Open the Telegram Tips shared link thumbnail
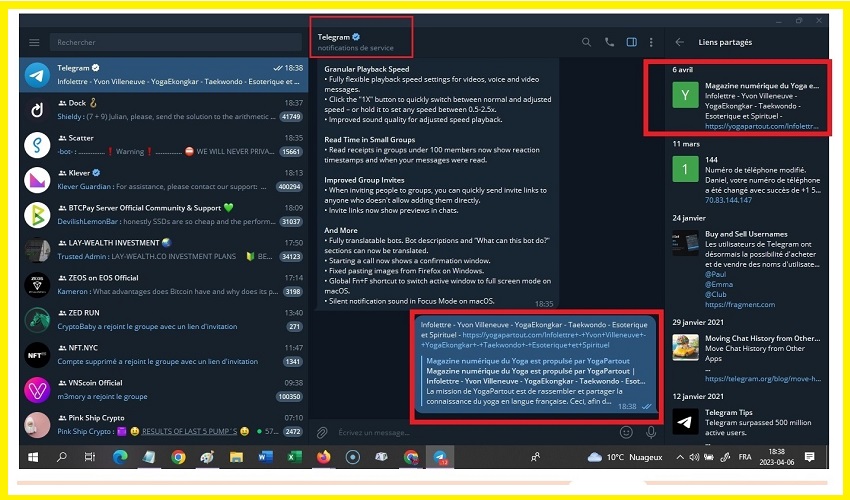850x500 pixels. pyautogui.click(x=685, y=423)
